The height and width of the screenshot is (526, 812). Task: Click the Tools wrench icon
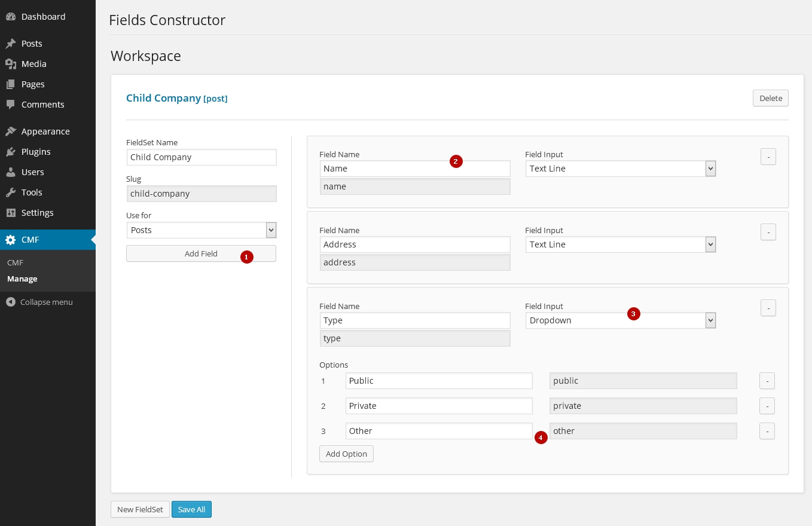coord(10,192)
